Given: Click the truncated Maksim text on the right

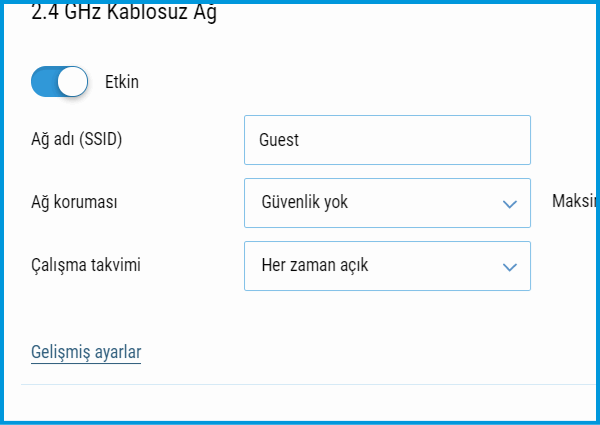Looking at the screenshot, I should pos(574,202).
